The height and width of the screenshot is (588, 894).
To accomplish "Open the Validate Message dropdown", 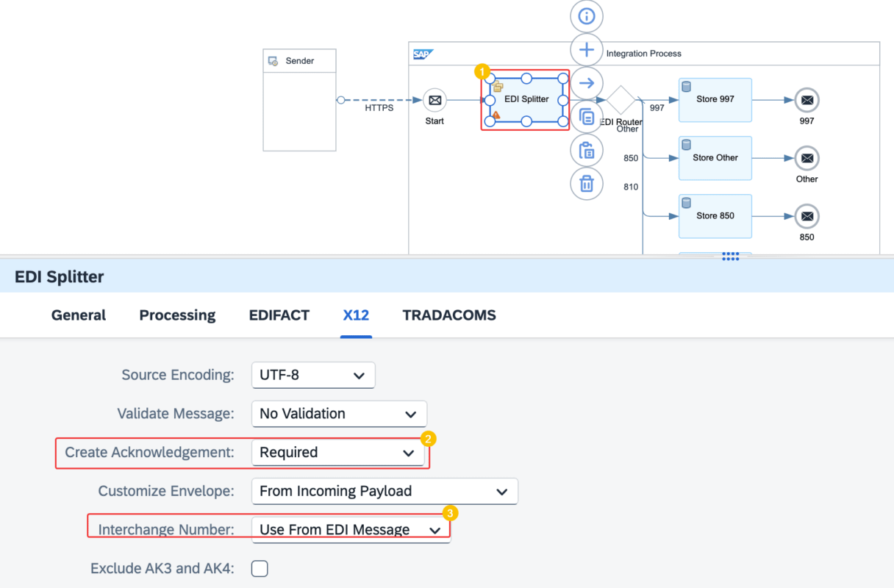I will tap(339, 414).
